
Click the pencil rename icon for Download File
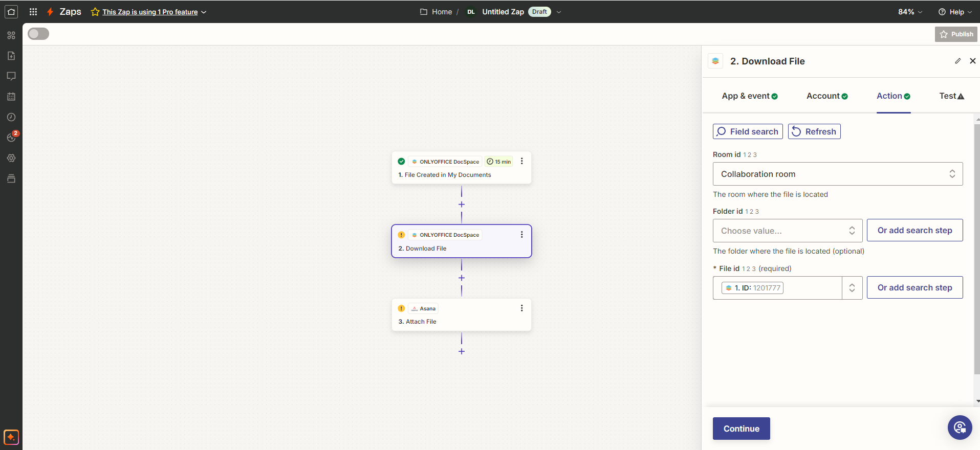tap(957, 61)
